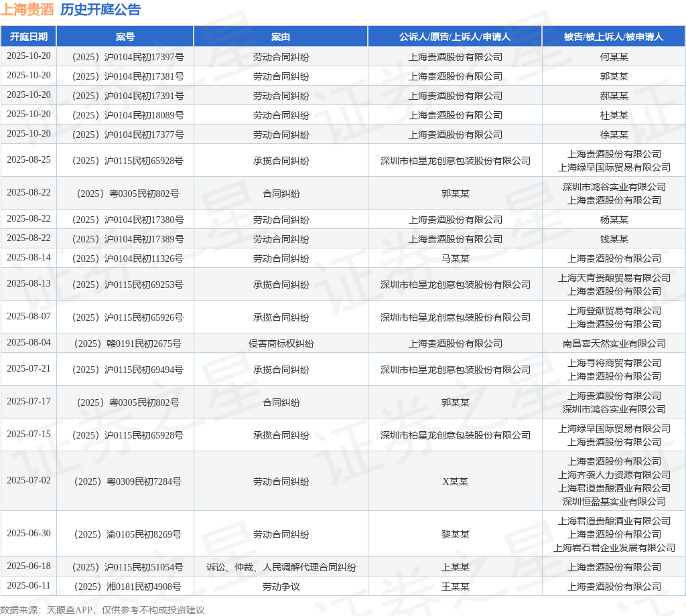Viewport: 686px width, 616px height.
Task: Click defendant 何某某
Action: 614,58
